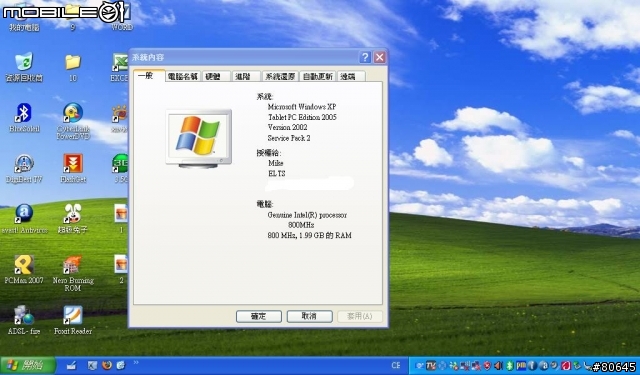The image size is (640, 375).
Task: Click the speaker volume tray icon
Action: [498, 366]
